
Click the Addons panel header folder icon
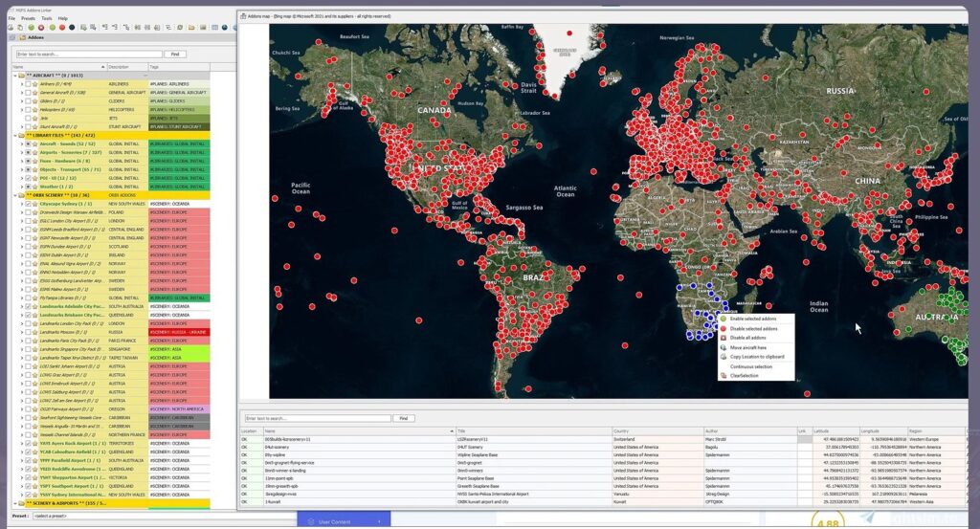[x=23, y=37]
